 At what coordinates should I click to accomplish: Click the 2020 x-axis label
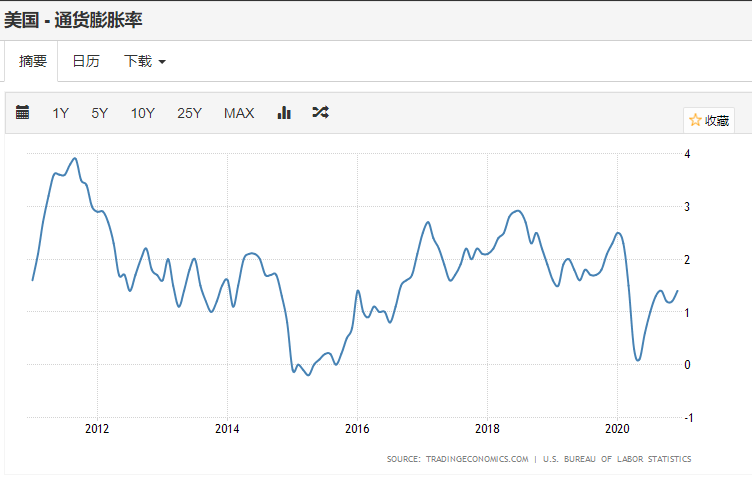tap(617, 428)
